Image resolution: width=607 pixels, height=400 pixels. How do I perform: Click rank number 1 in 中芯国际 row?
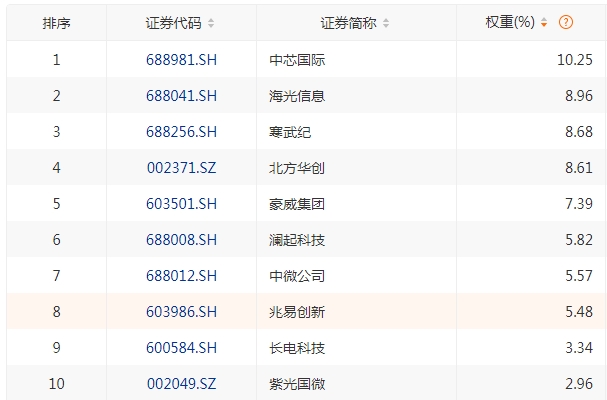click(x=57, y=60)
